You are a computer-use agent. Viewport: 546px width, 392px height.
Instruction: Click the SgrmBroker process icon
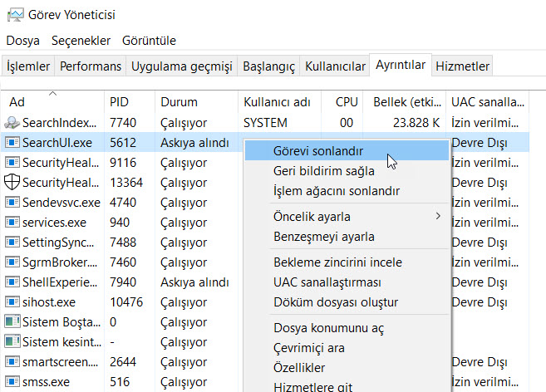coord(12,262)
